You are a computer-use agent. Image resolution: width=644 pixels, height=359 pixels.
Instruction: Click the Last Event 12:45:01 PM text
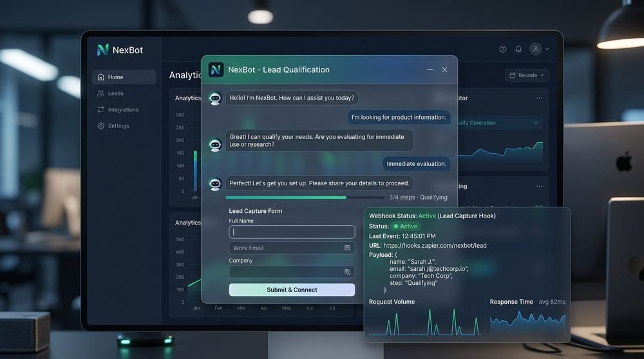[402, 236]
